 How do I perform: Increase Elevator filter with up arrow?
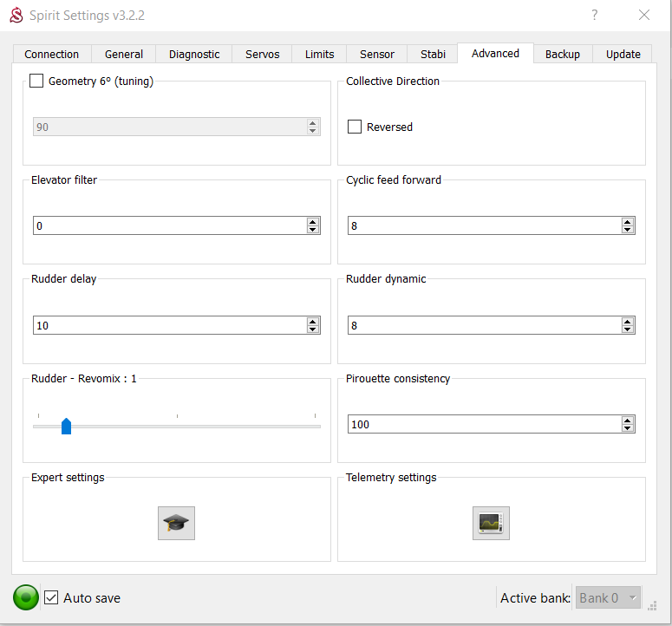pyautogui.click(x=313, y=222)
